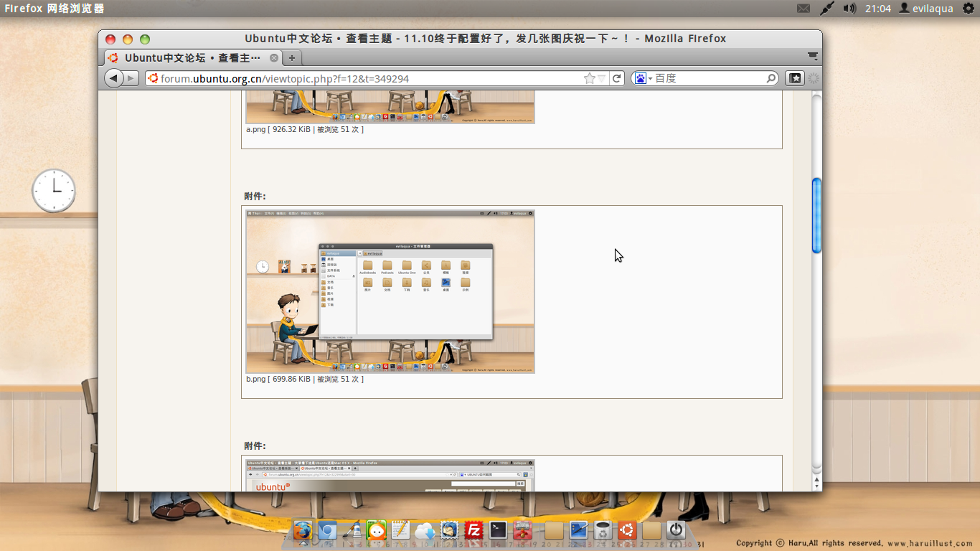Open the "Firefox 网络浏览器" panel menu

[x=55, y=9]
